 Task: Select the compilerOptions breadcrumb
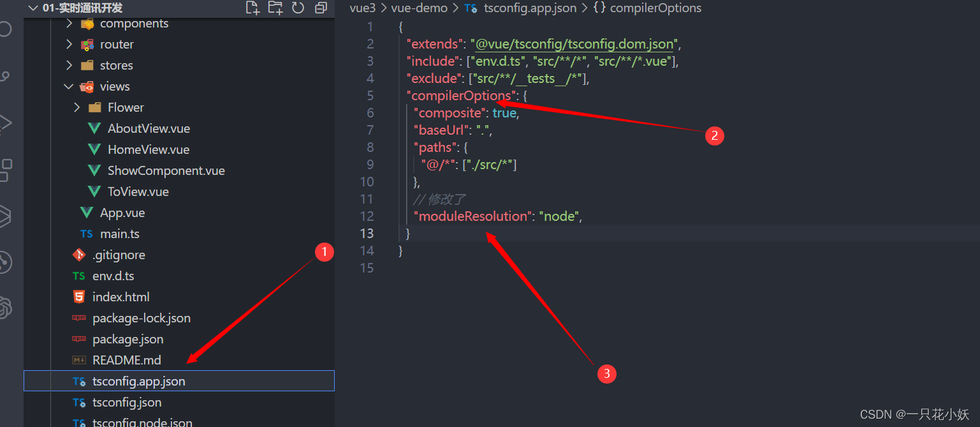coord(655,8)
